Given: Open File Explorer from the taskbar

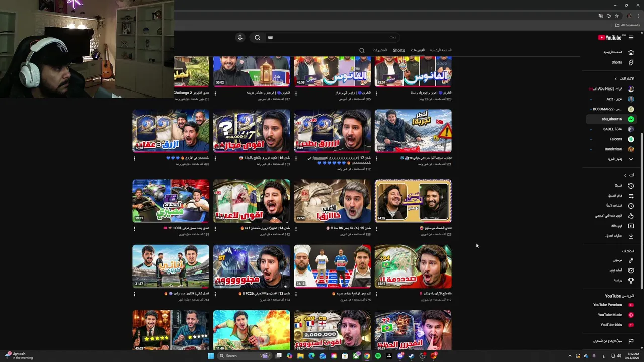Looking at the screenshot, I should click(x=300, y=356).
